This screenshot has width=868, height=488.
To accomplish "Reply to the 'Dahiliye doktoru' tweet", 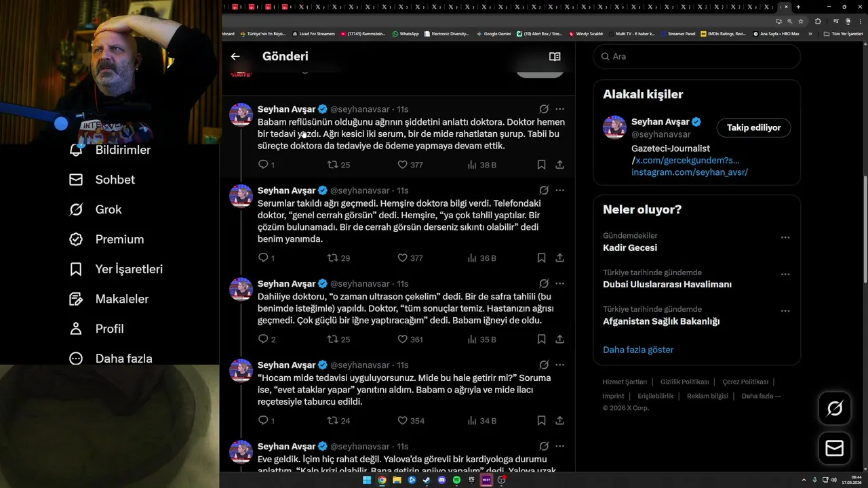I will pos(264,340).
